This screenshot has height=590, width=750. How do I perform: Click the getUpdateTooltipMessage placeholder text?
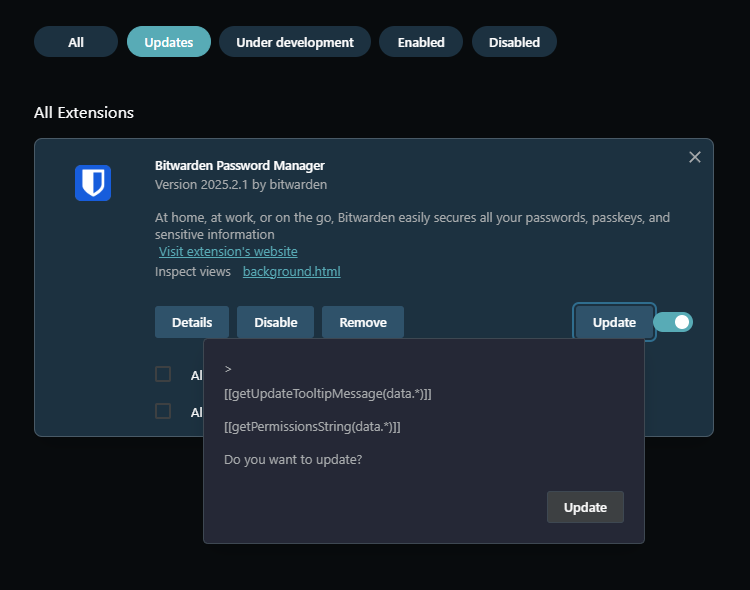[x=328, y=394]
